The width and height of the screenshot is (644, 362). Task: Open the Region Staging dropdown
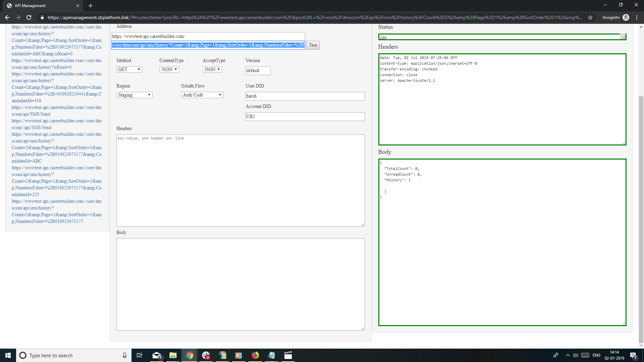[134, 95]
